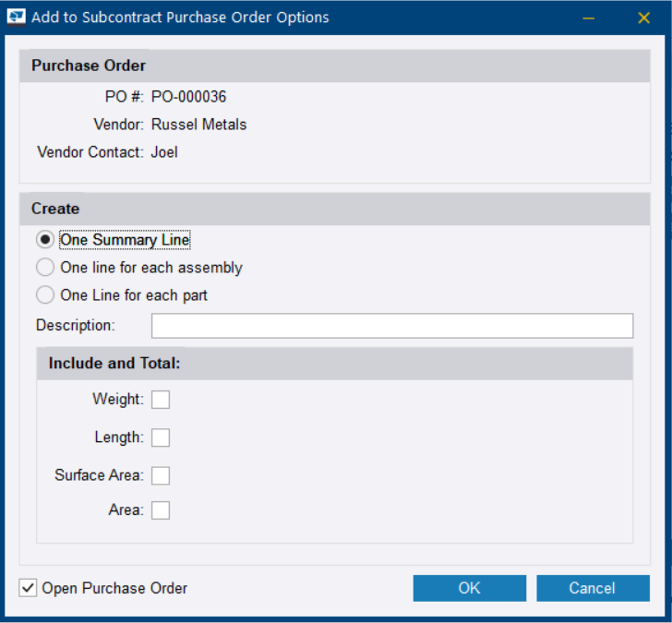Choose One line for each assembly
The height and width of the screenshot is (623, 672).
pos(45,268)
